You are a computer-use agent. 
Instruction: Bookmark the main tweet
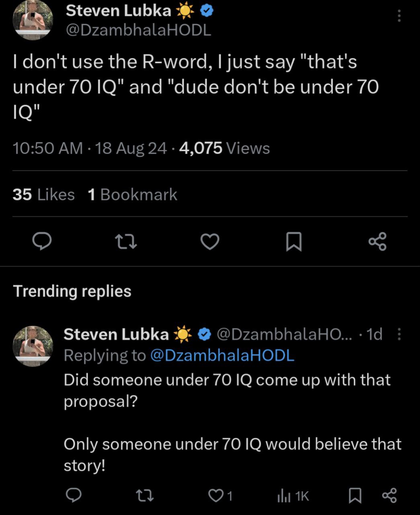click(x=294, y=242)
